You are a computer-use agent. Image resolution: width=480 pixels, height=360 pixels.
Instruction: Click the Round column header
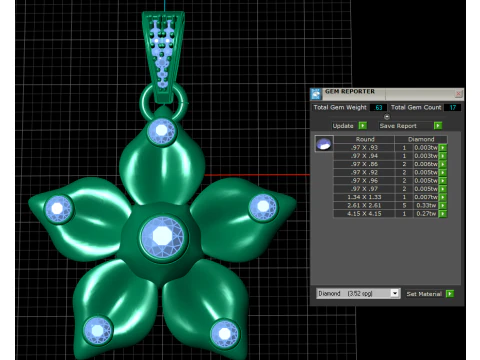[x=365, y=139]
